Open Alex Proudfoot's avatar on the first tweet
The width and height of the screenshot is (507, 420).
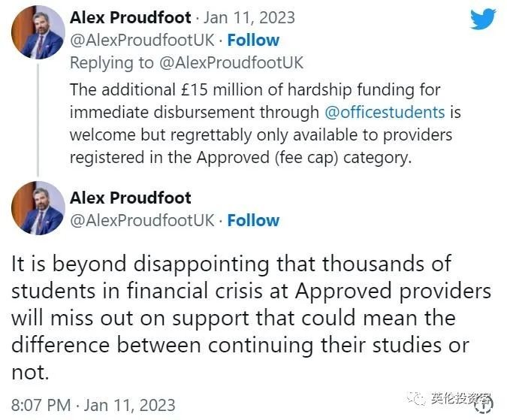pyautogui.click(x=38, y=32)
